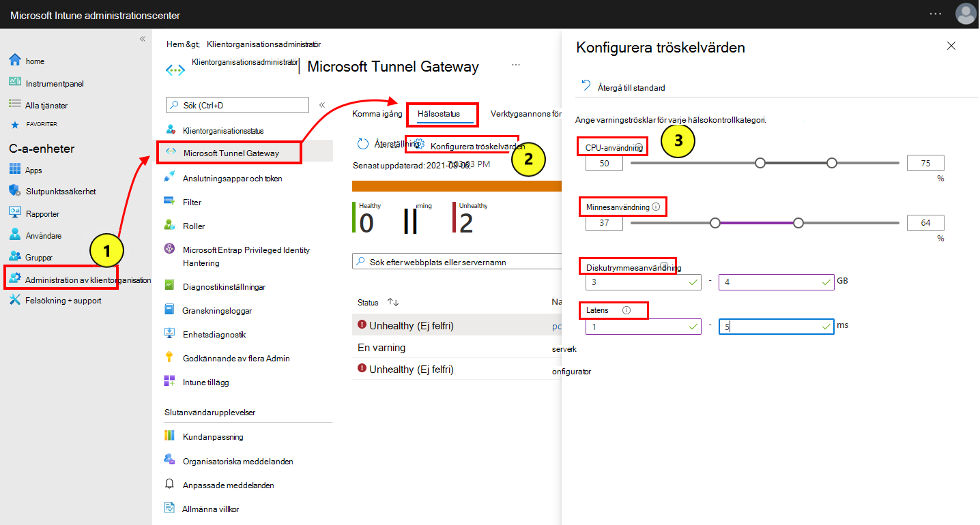980x525 pixels.
Task: Select the En varning status row
Action: (457, 347)
